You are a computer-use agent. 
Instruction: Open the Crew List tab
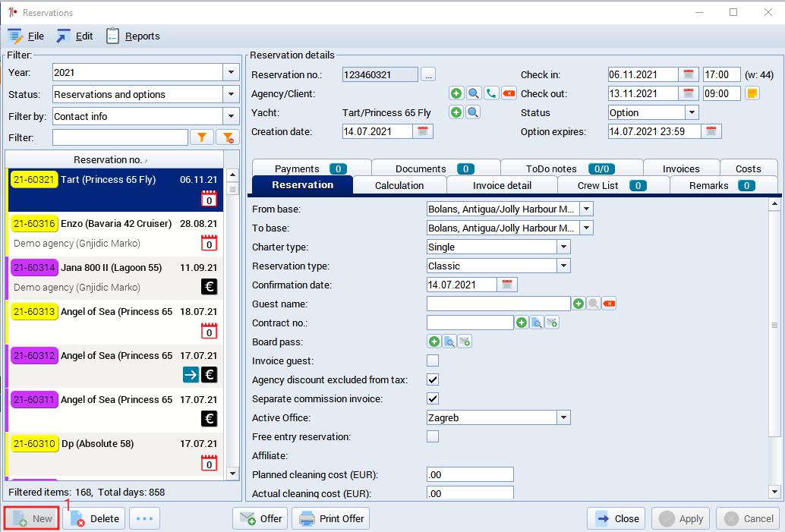click(x=613, y=186)
